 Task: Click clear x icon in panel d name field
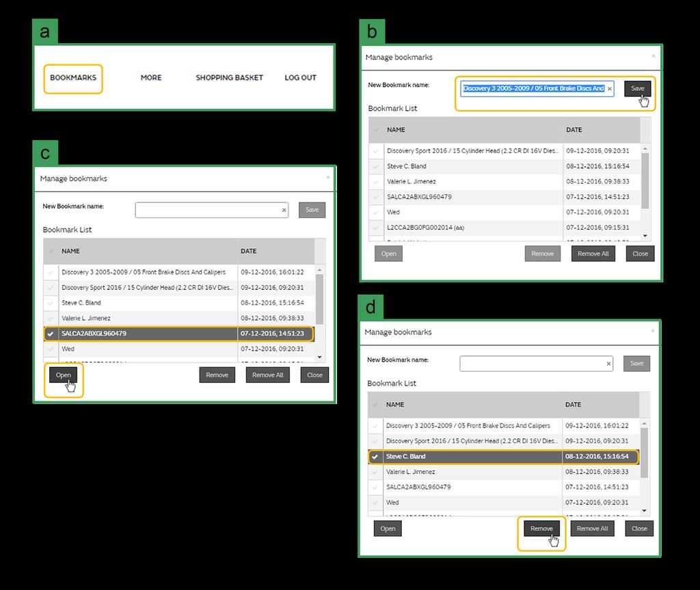coord(608,364)
